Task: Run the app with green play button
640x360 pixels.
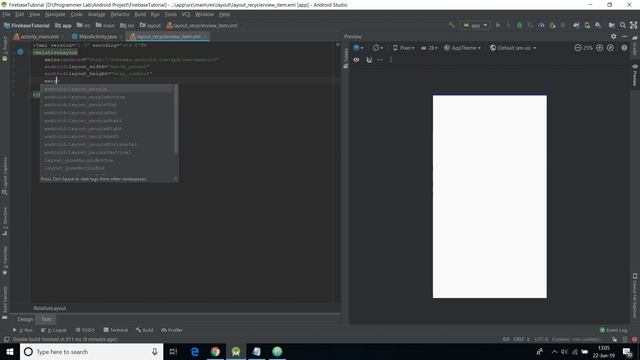Action: coord(498,25)
